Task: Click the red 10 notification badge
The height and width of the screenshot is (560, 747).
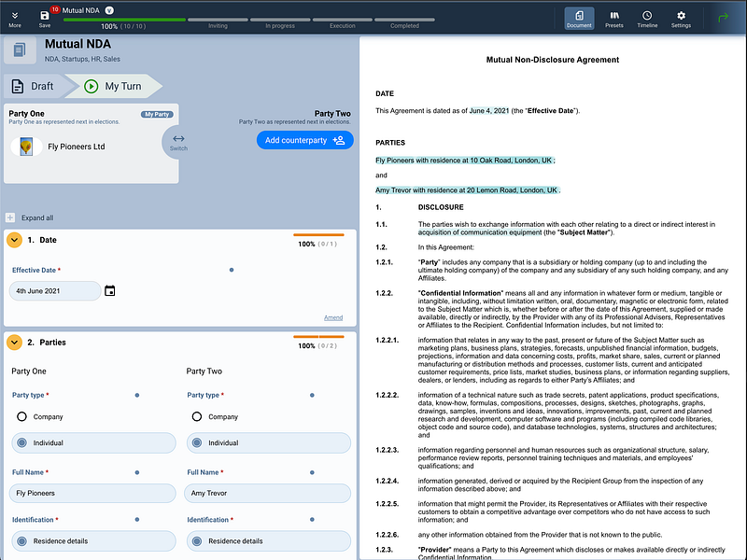Action: (55, 9)
